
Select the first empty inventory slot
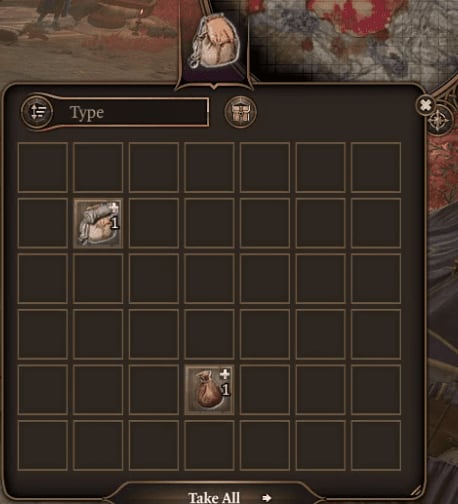43,167
